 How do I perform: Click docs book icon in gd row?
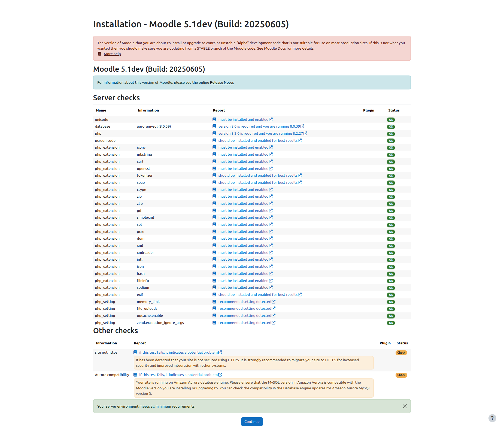(214, 211)
